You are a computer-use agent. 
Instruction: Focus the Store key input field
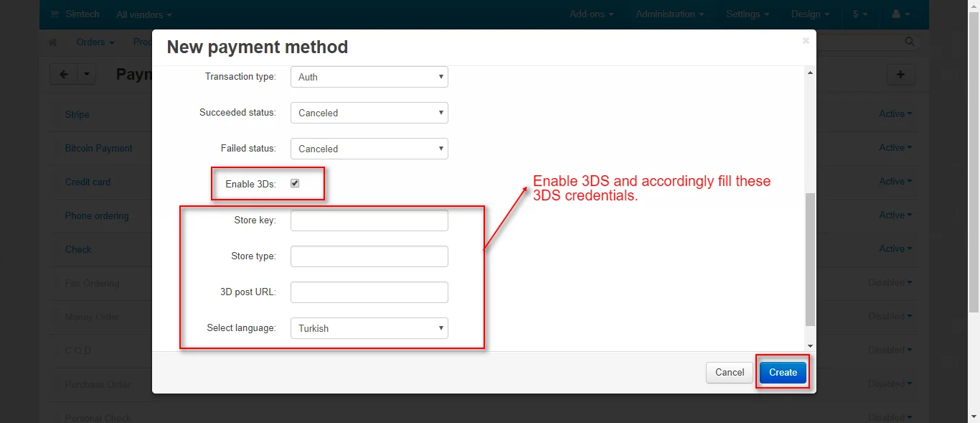(369, 220)
